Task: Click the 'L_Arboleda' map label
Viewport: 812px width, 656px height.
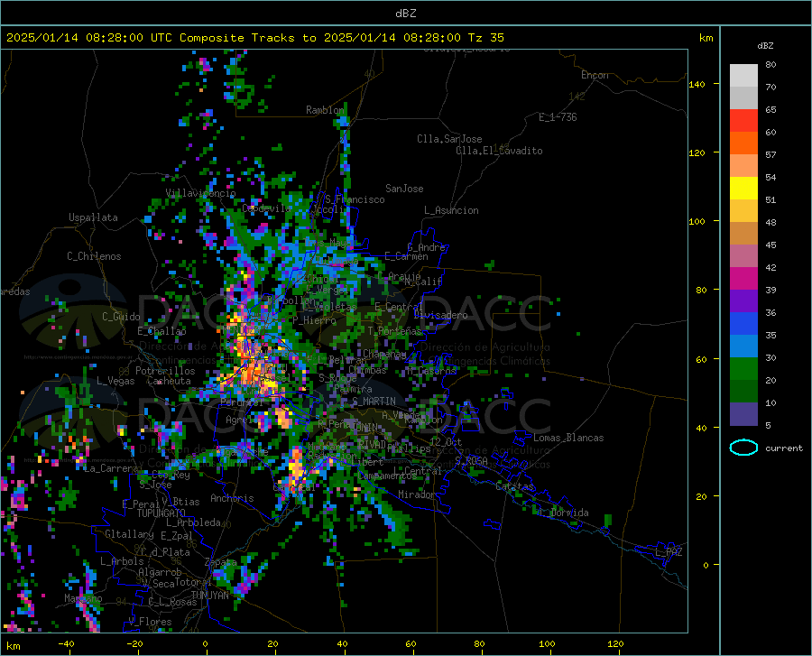Action: [x=194, y=522]
